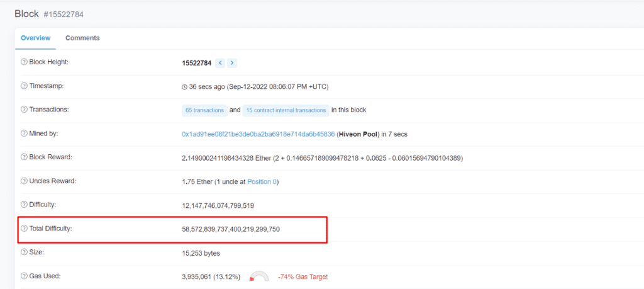Click the Total Difficulty value

coord(231,229)
